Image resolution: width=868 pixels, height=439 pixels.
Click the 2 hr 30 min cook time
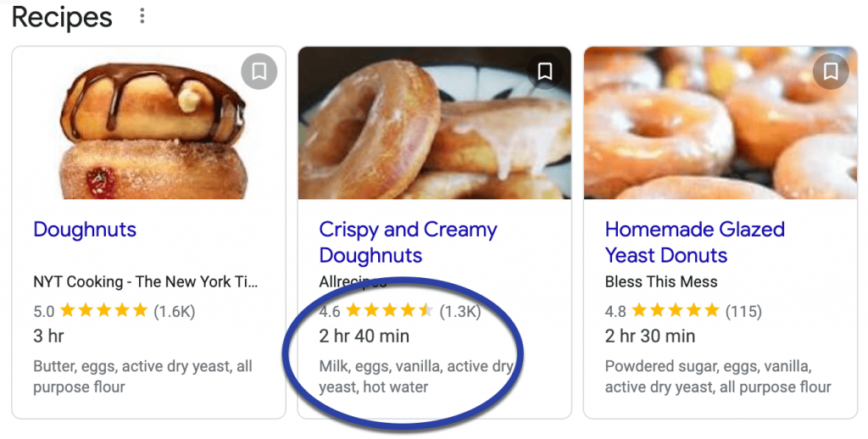tap(650, 336)
